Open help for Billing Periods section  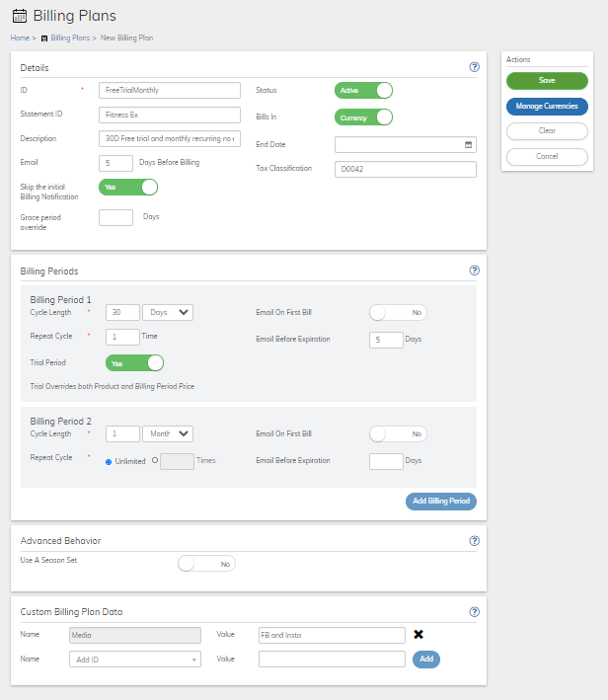click(x=475, y=271)
